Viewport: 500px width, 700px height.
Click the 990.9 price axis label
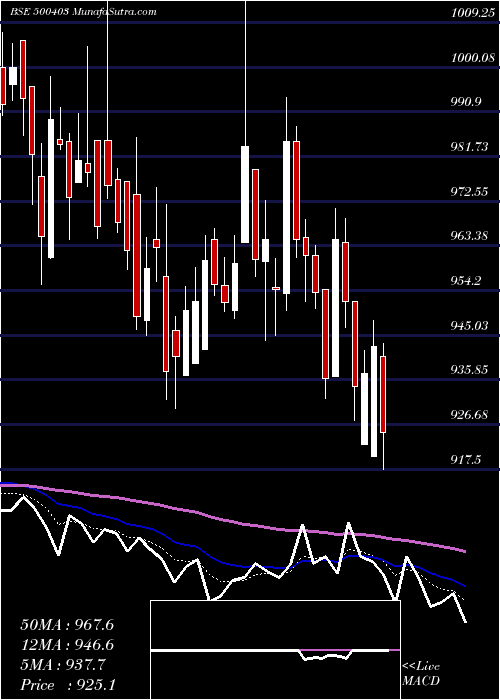coord(466,102)
